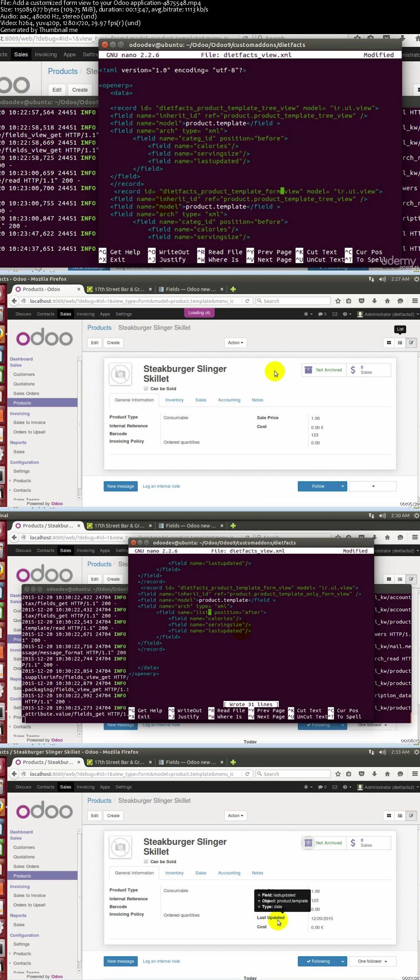Open Firefox downloads arrow in 2:27 AM frame

click(x=374, y=301)
